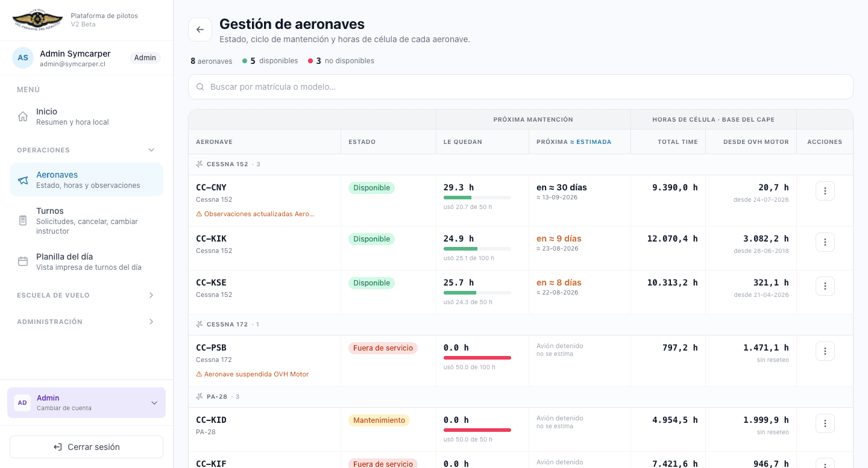Click the 'en ≈ 8 días' estimate

tap(559, 282)
